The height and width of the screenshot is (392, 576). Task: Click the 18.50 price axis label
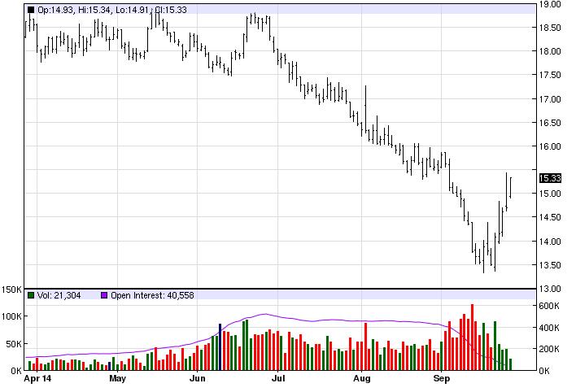(x=550, y=28)
